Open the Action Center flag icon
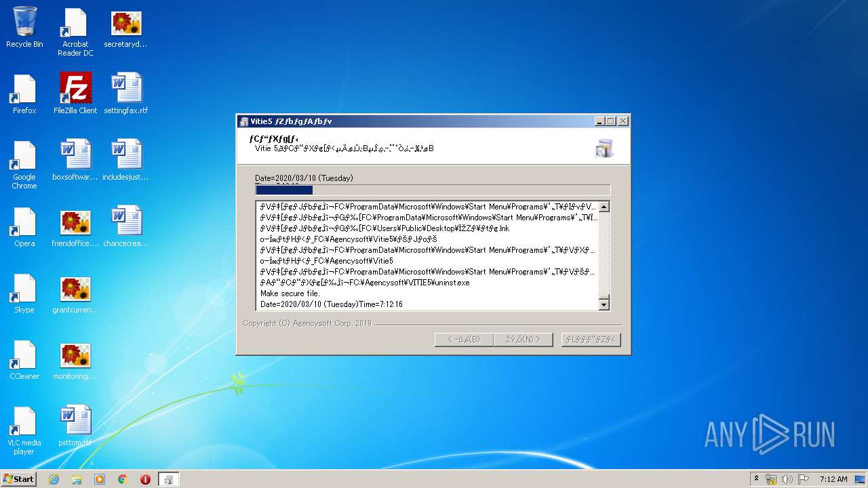 [x=804, y=479]
